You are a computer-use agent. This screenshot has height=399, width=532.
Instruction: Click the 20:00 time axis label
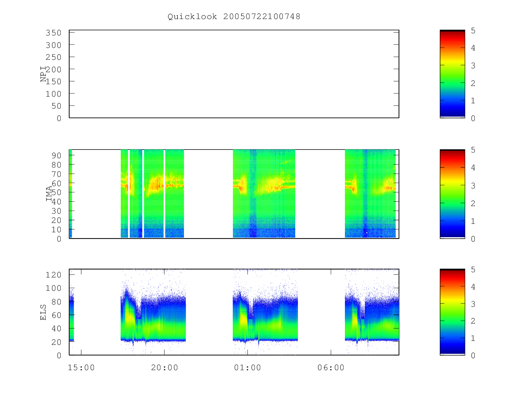click(164, 368)
